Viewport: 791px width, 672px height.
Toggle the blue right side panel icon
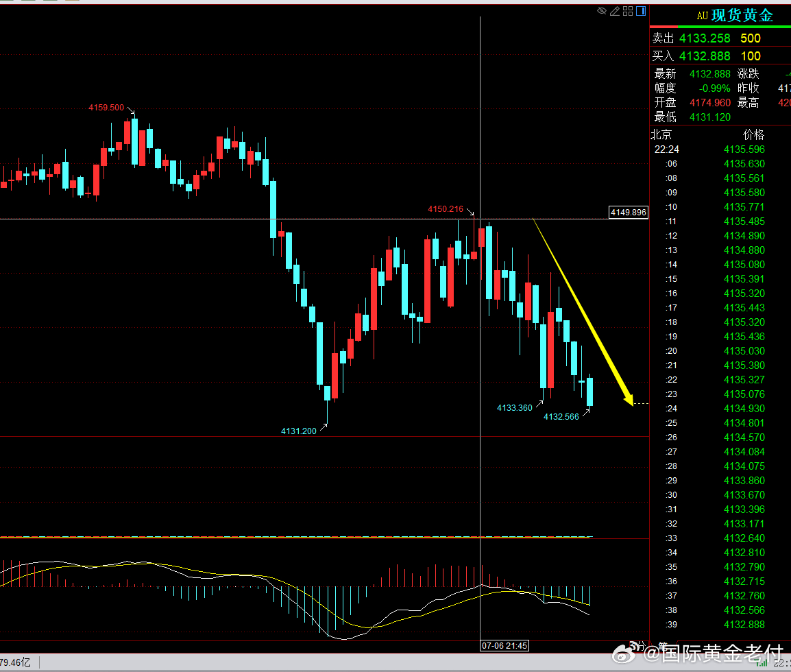pyautogui.click(x=641, y=11)
